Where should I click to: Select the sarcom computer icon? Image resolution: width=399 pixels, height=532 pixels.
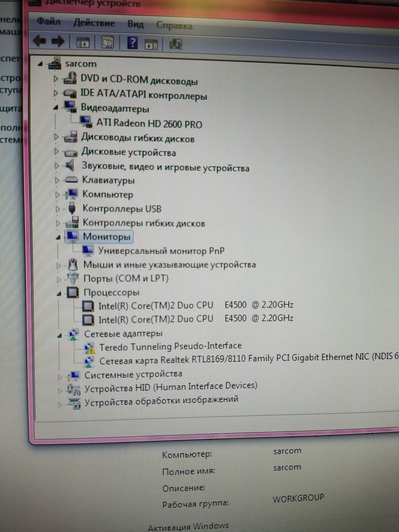(55, 64)
